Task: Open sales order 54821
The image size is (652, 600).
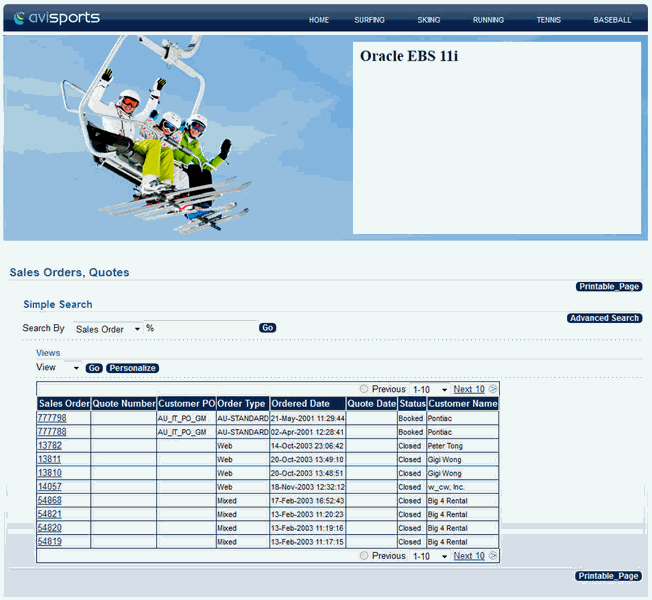Action: 49,514
